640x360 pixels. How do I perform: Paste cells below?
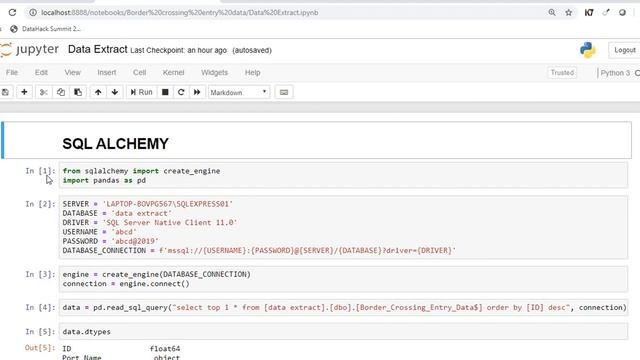[x=78, y=92]
